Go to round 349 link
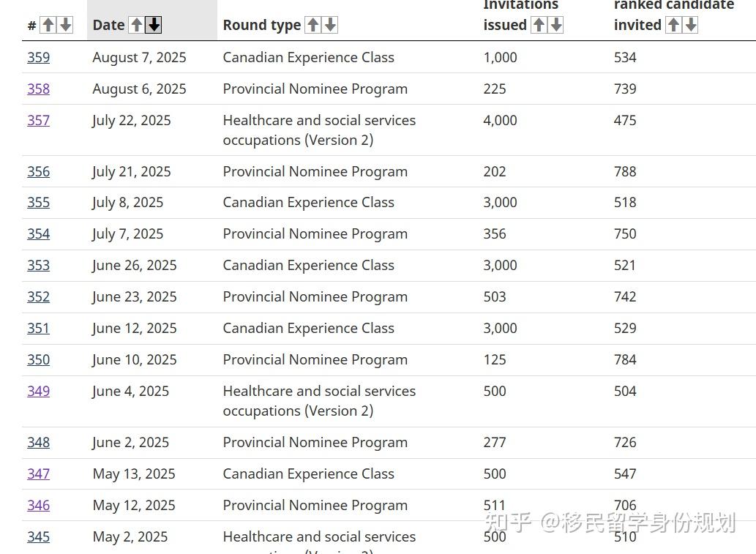 point(38,391)
